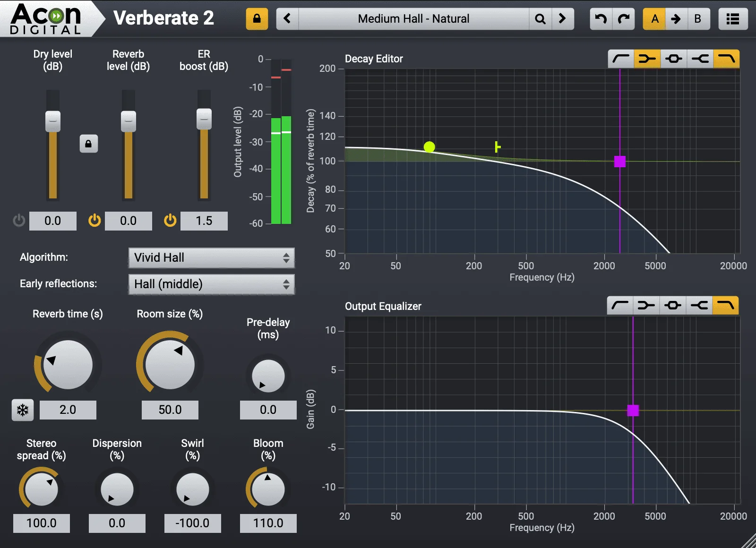Copy settings from A to B
Image resolution: width=756 pixels, height=548 pixels.
coord(676,19)
